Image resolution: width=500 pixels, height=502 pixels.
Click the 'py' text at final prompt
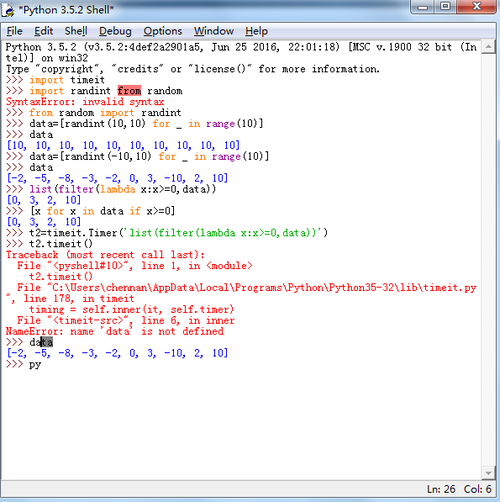[x=35, y=364]
